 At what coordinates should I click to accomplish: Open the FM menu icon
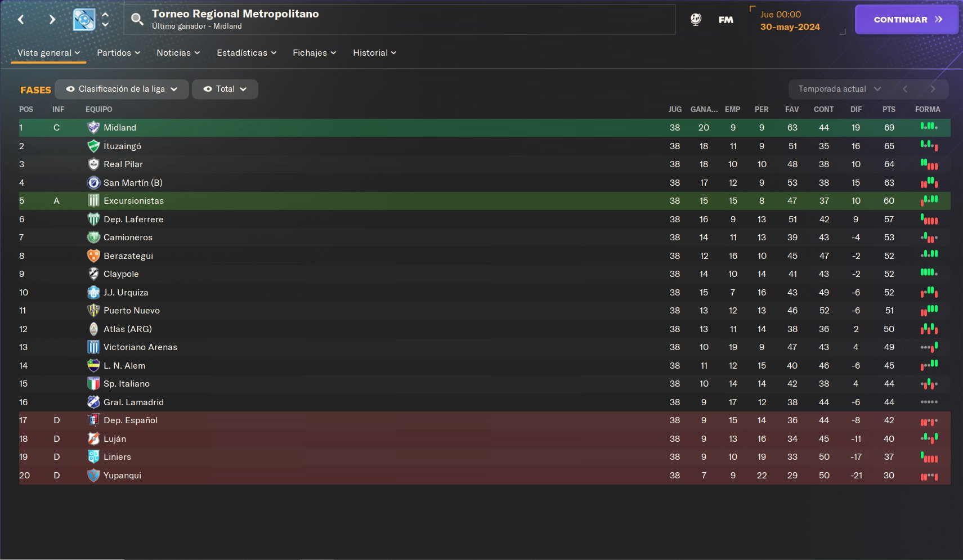[x=726, y=20]
